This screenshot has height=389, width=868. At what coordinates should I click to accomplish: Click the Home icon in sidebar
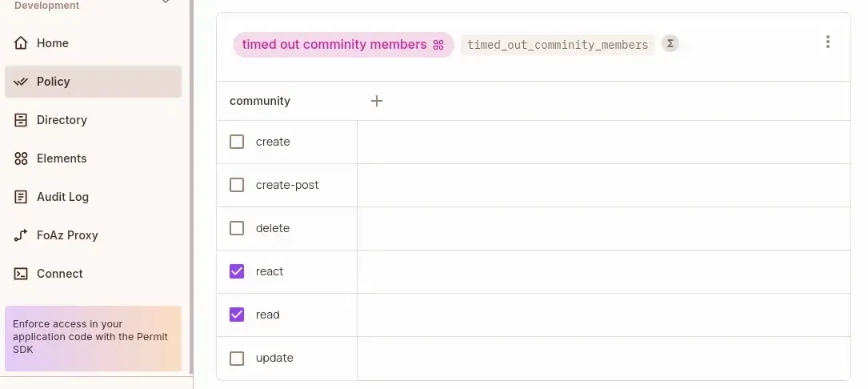pos(21,43)
